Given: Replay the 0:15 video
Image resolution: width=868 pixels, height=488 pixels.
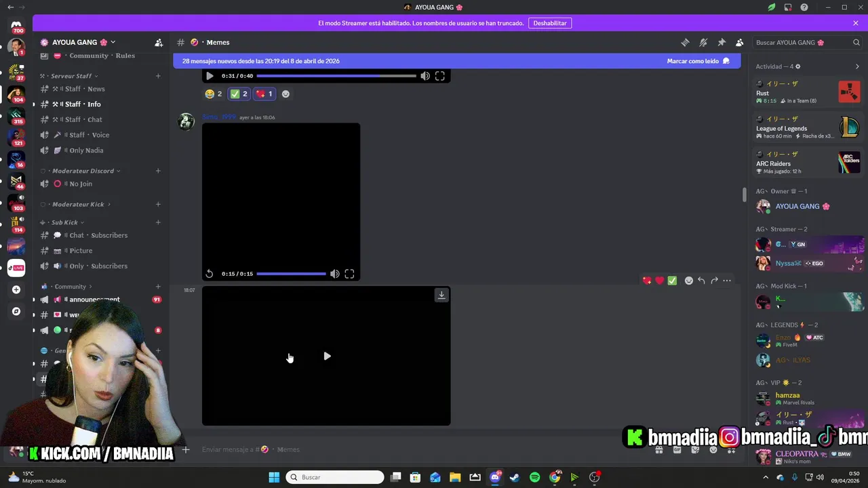Looking at the screenshot, I should pos(210,274).
